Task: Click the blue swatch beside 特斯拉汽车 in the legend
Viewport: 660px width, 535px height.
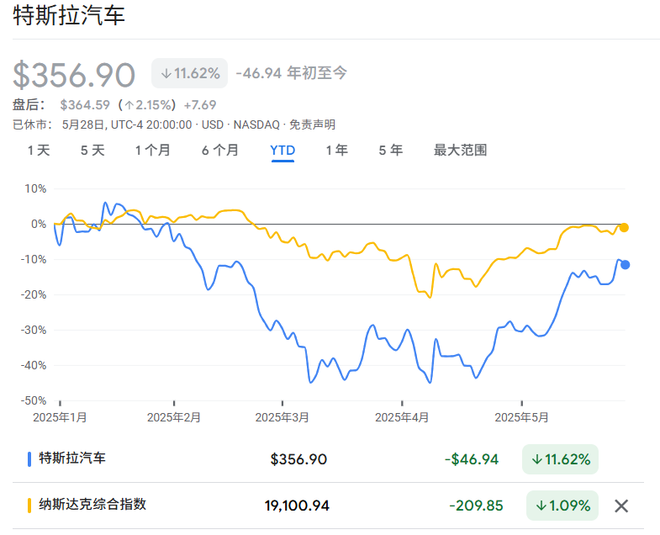Action: (x=29, y=459)
